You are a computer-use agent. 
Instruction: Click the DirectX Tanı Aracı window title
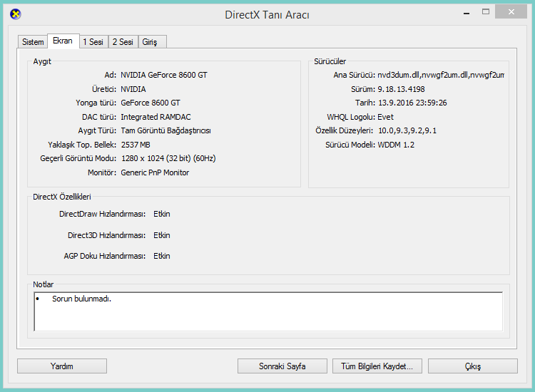tap(267, 15)
